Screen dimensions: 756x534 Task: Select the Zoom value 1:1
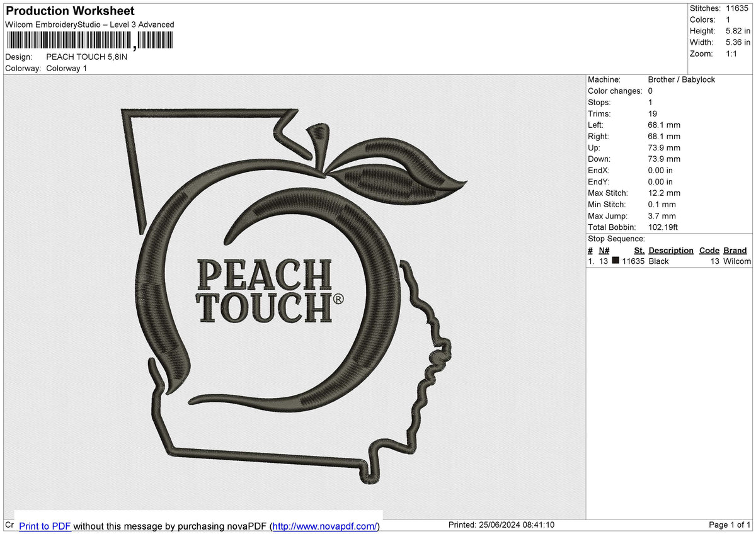click(x=732, y=54)
